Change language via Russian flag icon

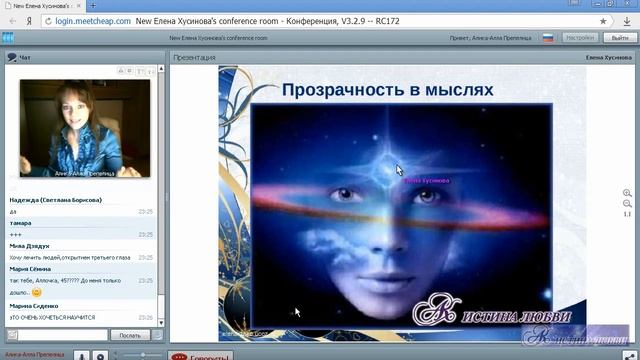pos(548,38)
